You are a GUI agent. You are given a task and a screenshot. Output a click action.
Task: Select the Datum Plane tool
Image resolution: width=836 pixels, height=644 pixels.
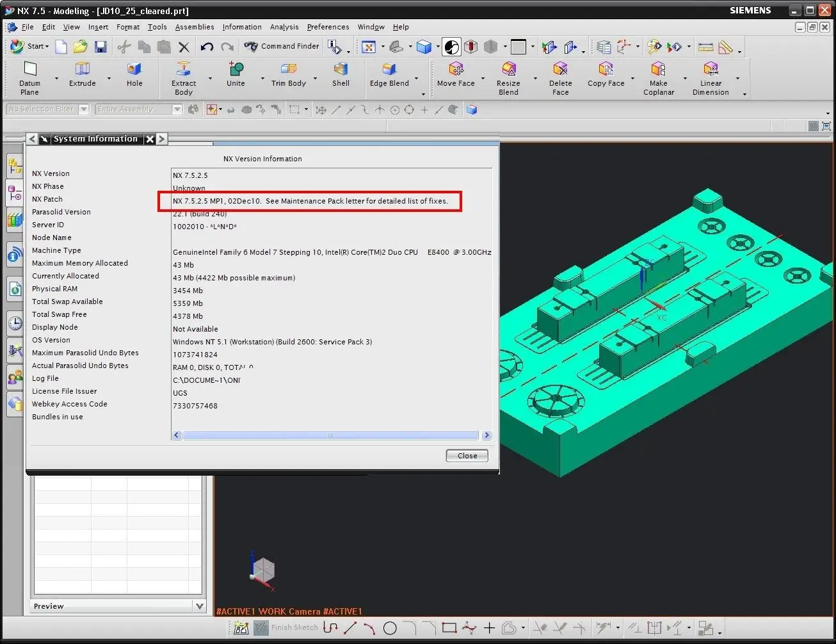point(29,79)
